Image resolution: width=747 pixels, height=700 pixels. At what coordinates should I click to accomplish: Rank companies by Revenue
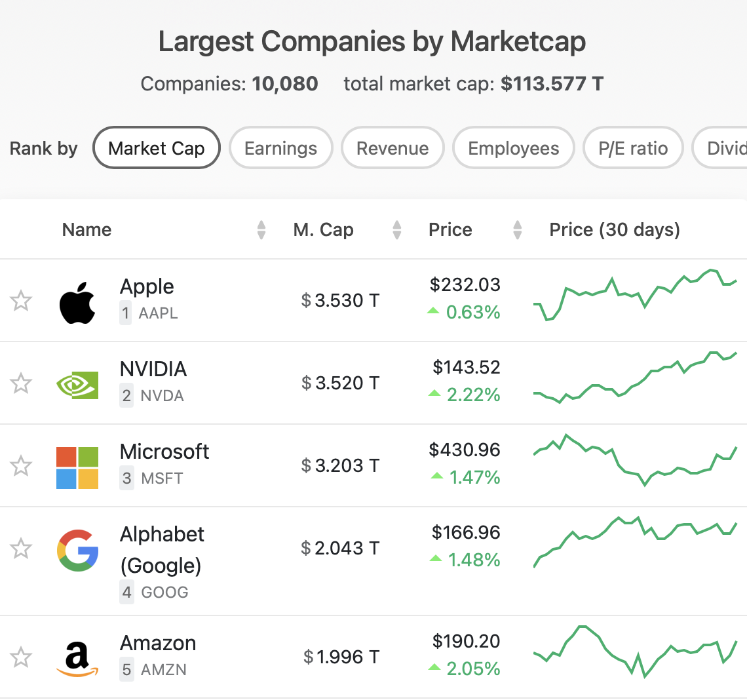click(x=393, y=147)
